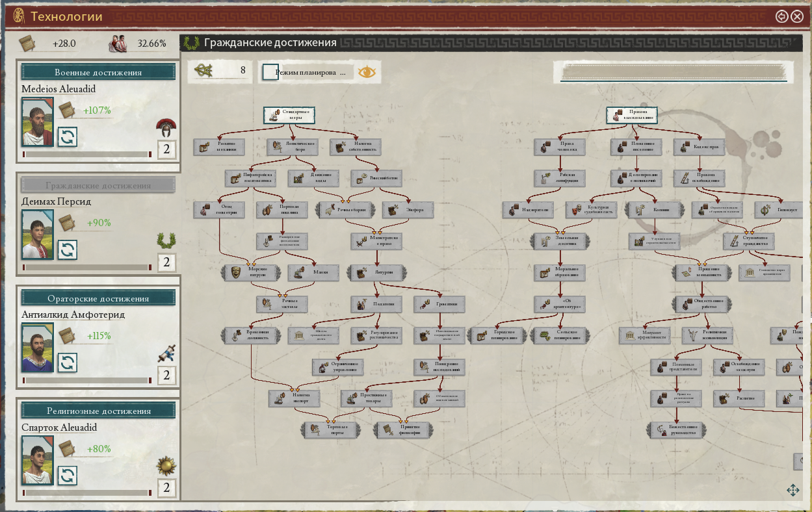Select the Колонии invention
Viewport: 812px width, 512px height.
coord(653,210)
